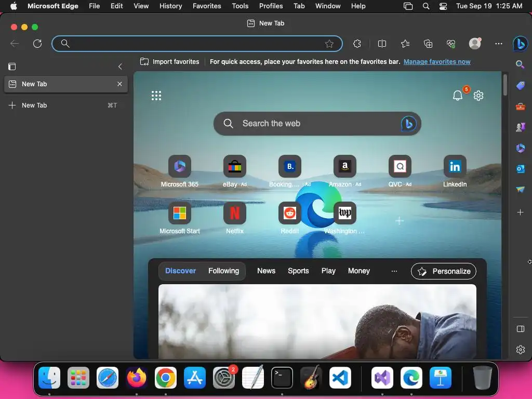Open the Profiles menu
Viewport: 532px width, 399px height.
[x=271, y=6]
